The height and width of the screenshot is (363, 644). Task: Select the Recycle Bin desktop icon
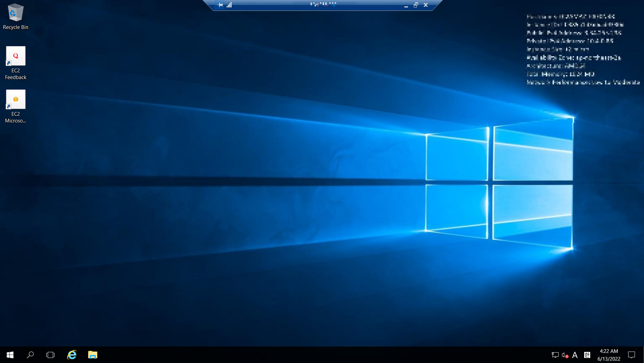[15, 12]
